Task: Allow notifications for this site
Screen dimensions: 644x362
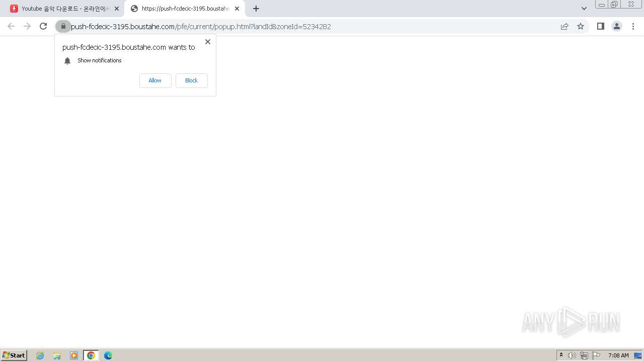Action: pos(155,80)
